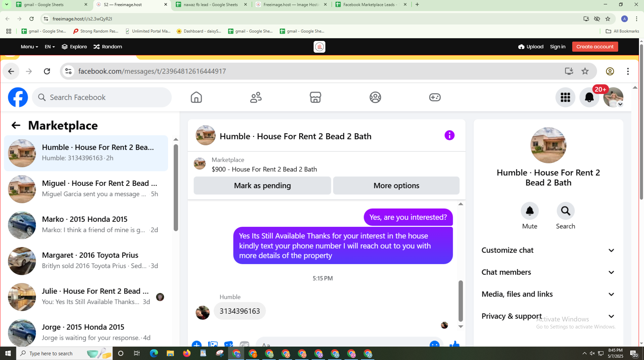
Task: Expand Privacy & support section
Action: (548, 316)
